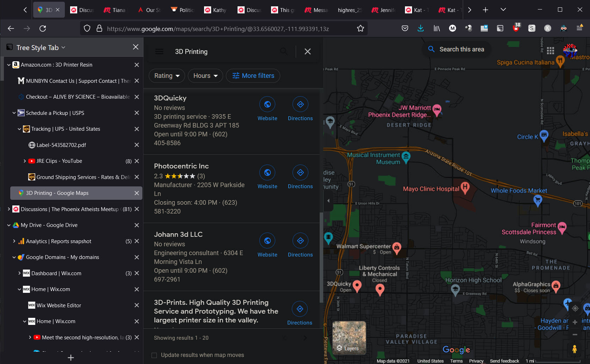Show your location on the map
The width and height of the screenshot is (590, 364).
[x=575, y=308]
